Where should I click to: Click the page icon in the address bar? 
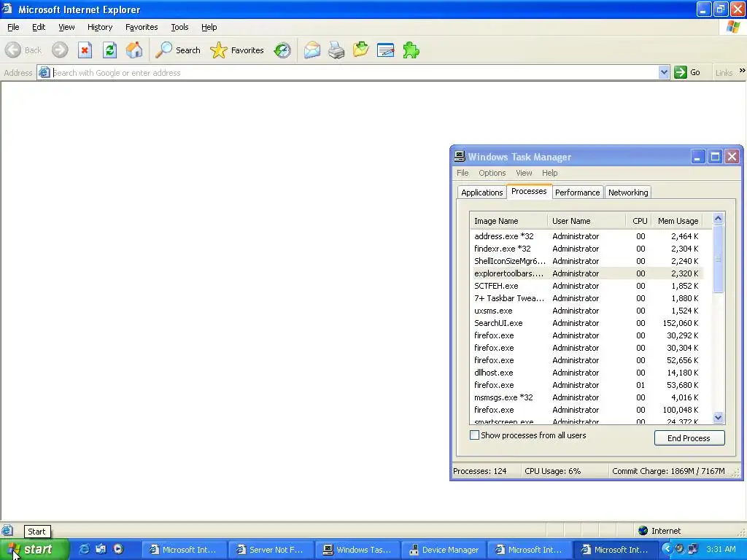[x=44, y=72]
